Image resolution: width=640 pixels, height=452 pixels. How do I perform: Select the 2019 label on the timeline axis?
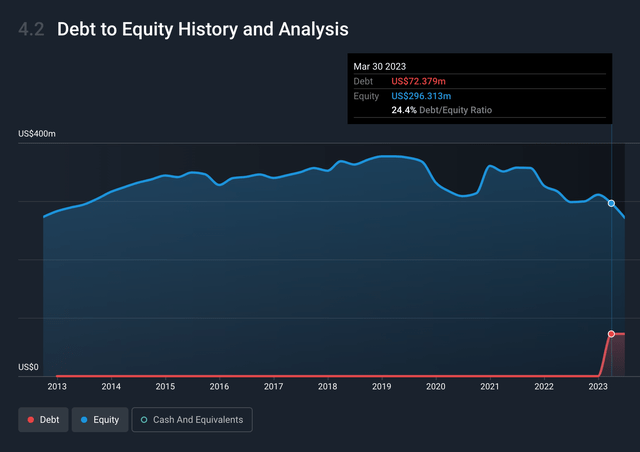point(381,386)
